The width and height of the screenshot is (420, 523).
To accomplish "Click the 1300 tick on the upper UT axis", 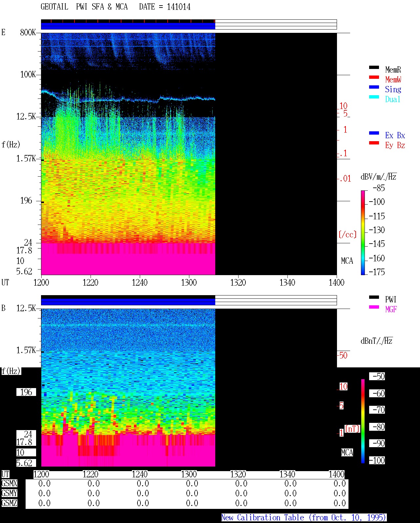I will (189, 282).
